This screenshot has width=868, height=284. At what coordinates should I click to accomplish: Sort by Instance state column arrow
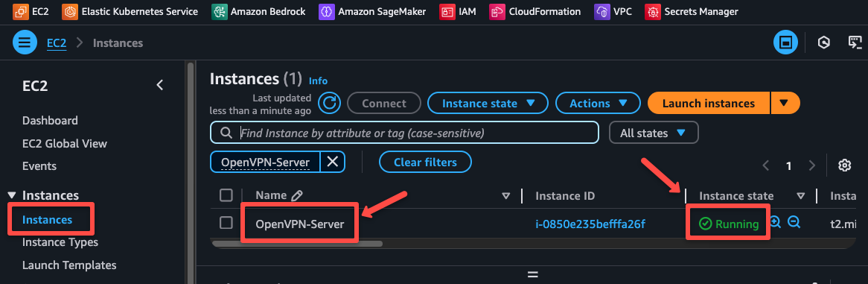[x=800, y=196]
